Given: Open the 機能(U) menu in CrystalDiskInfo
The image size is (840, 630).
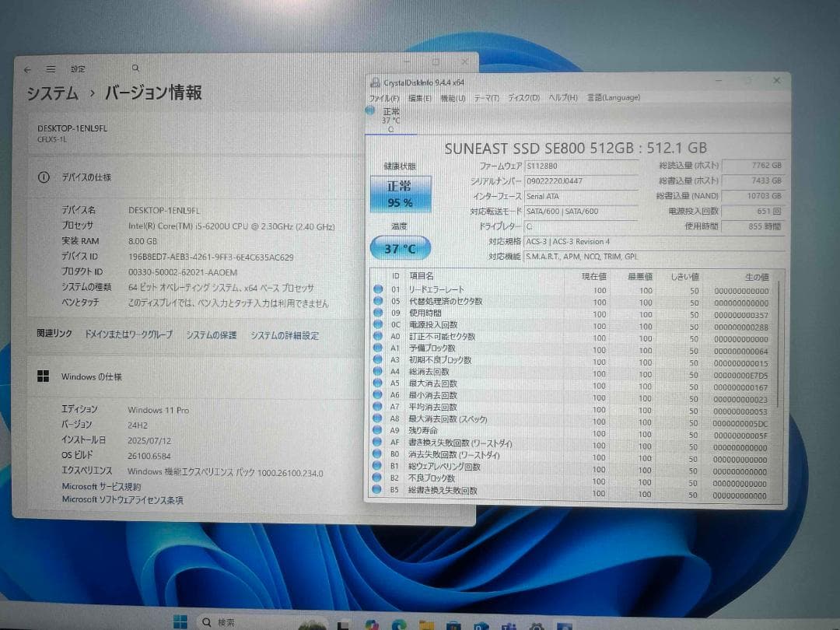Looking at the screenshot, I should [453, 99].
